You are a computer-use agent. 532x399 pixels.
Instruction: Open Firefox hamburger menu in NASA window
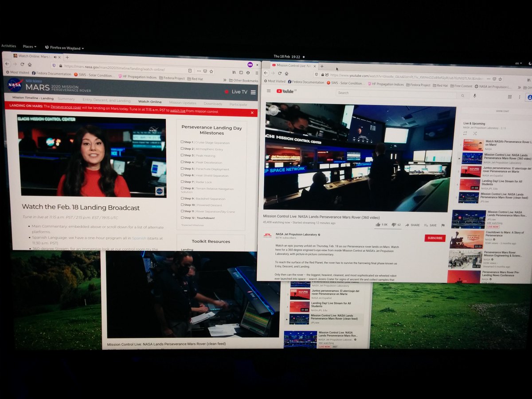(257, 73)
